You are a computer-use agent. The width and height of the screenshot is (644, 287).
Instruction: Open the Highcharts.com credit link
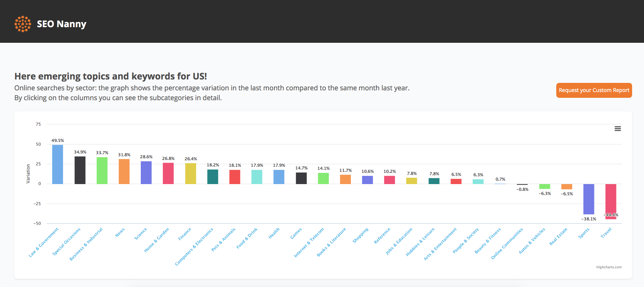[x=609, y=267]
